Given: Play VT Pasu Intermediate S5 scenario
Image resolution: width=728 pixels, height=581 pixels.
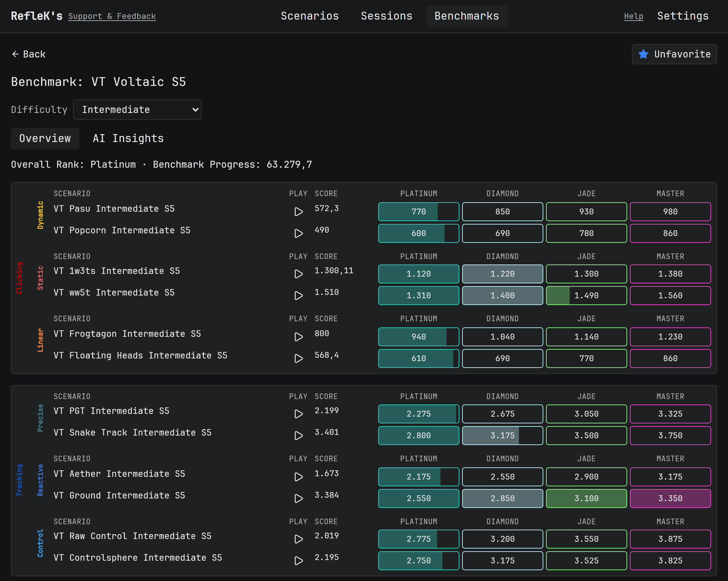Looking at the screenshot, I should coord(299,212).
